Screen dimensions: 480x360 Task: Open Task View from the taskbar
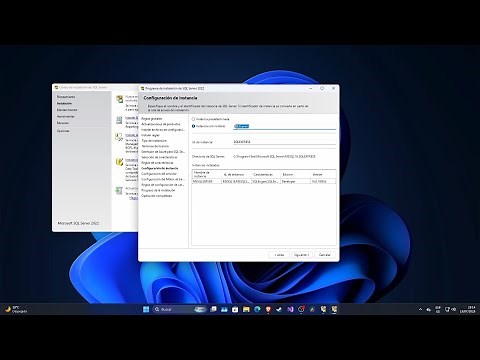tap(213, 309)
